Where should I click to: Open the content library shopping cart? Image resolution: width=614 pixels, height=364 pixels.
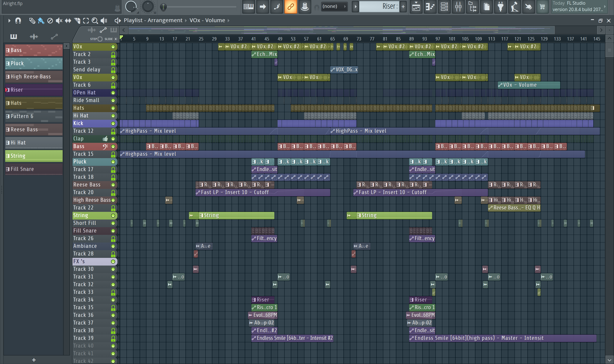[542, 7]
